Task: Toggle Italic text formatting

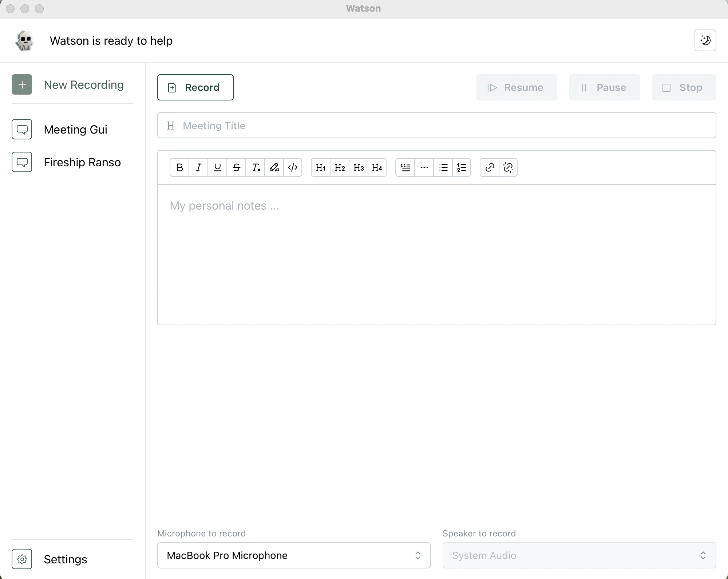Action: [x=198, y=168]
